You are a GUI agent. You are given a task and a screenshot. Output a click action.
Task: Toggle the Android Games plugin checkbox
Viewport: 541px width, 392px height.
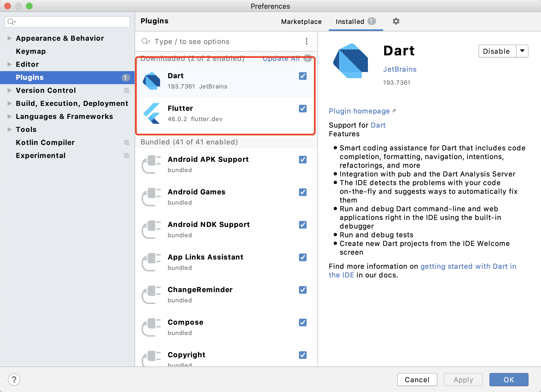point(303,192)
